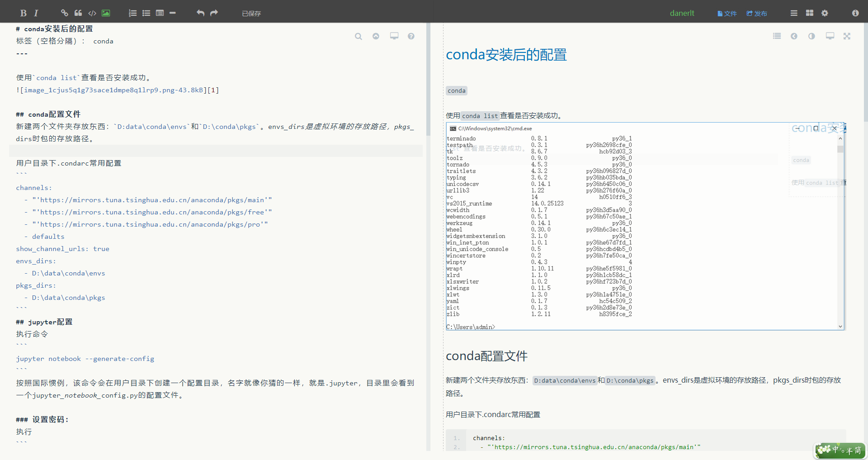Switch editor pane to full-screen monitor mode
The width and height of the screenshot is (868, 460).
394,36
